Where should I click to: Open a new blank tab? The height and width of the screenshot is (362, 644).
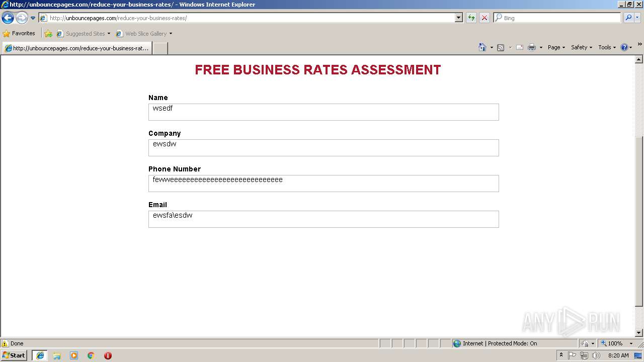pyautogui.click(x=160, y=48)
